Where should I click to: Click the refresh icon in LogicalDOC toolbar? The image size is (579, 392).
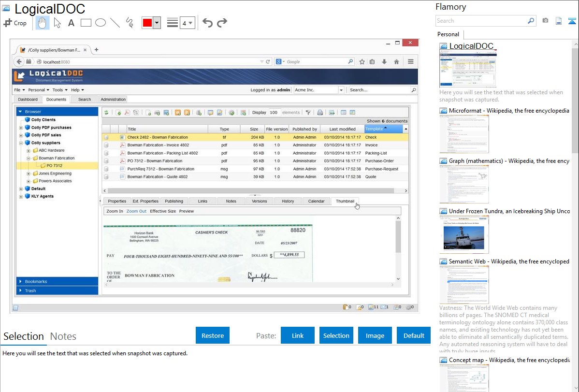coord(106,113)
